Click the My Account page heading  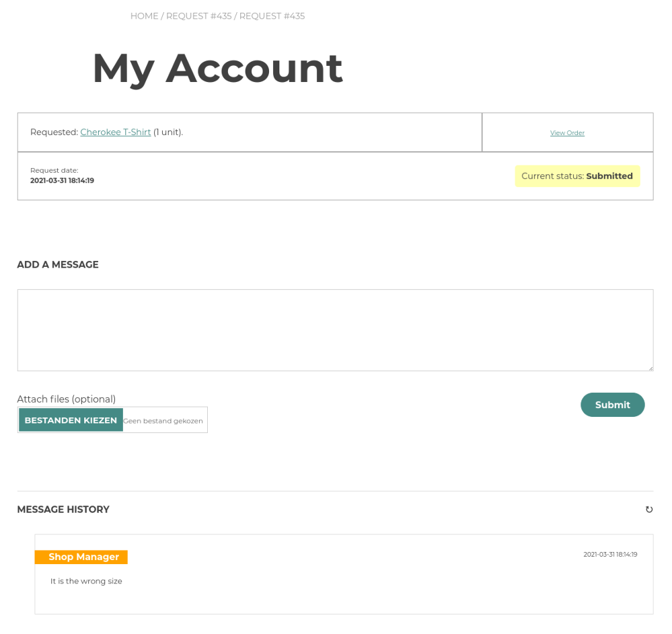pyautogui.click(x=217, y=68)
